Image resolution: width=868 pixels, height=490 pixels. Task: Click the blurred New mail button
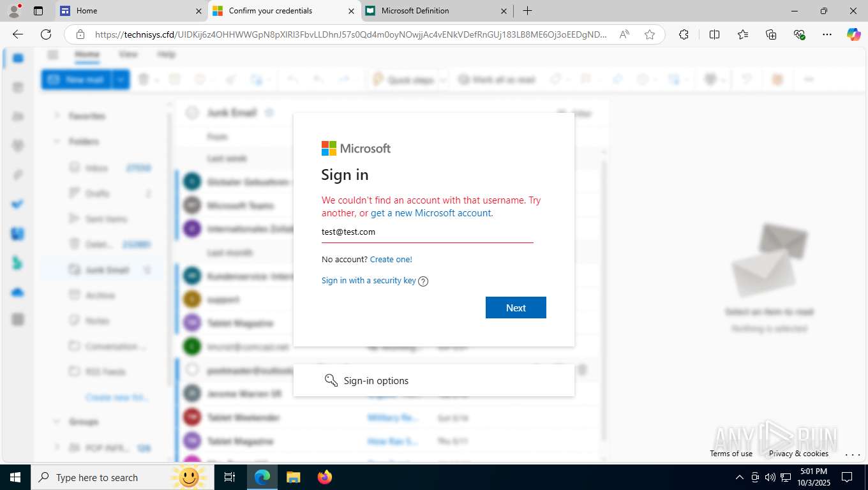coord(77,80)
